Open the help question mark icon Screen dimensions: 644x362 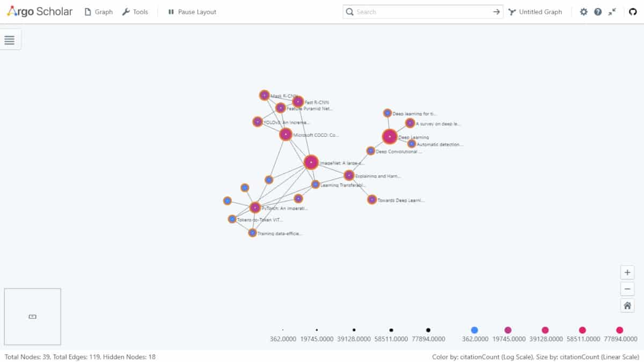click(598, 12)
